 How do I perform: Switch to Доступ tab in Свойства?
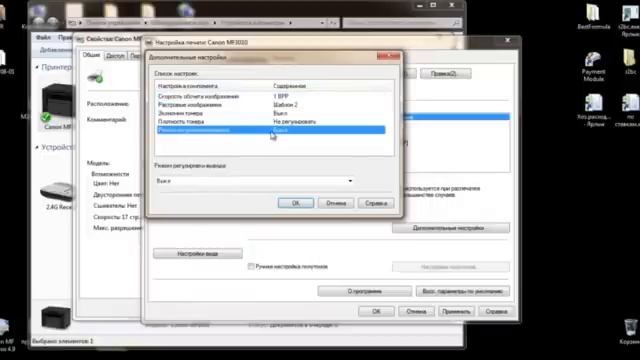pyautogui.click(x=115, y=56)
